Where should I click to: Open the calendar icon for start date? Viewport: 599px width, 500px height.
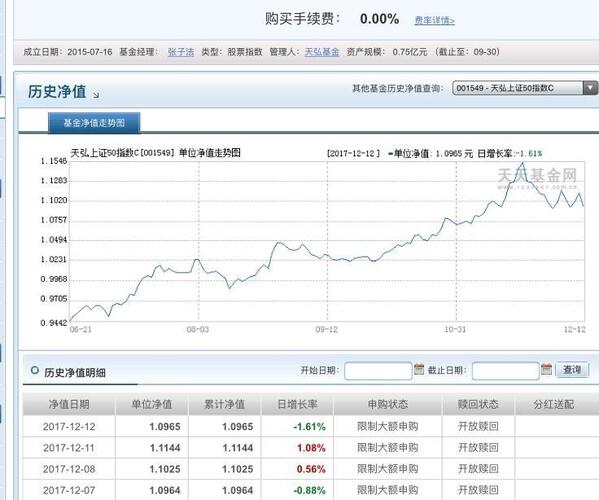tap(419, 369)
